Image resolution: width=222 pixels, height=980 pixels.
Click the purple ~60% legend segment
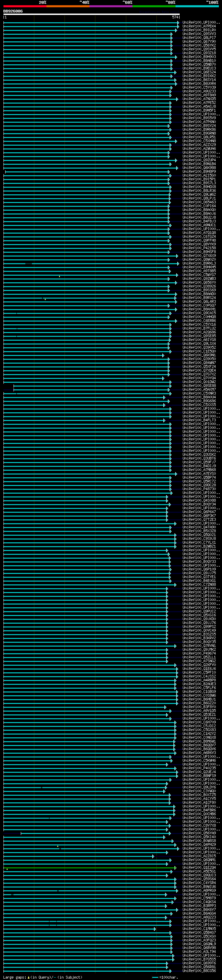point(111,6)
